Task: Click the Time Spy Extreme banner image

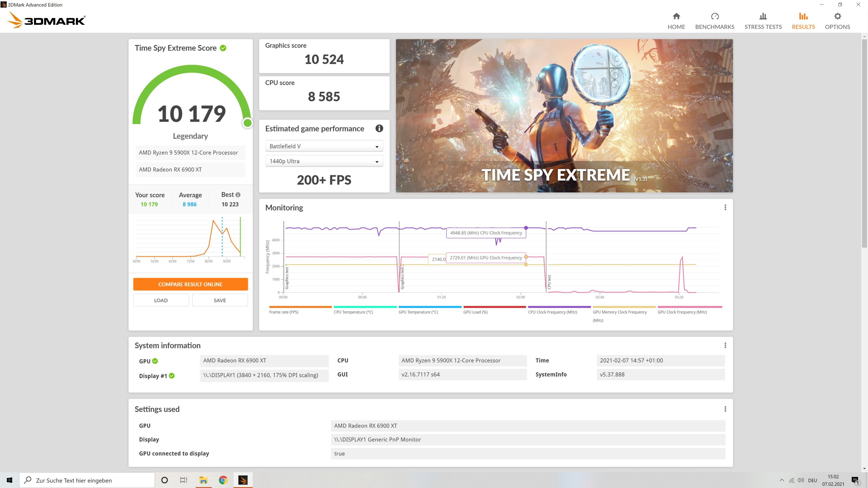Action: pyautogui.click(x=564, y=115)
